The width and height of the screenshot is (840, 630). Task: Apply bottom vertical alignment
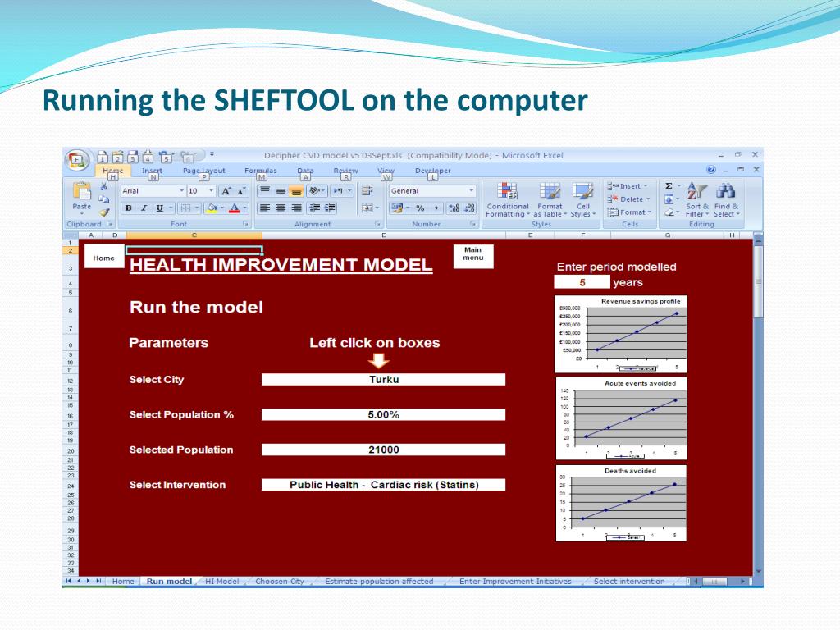click(296, 190)
